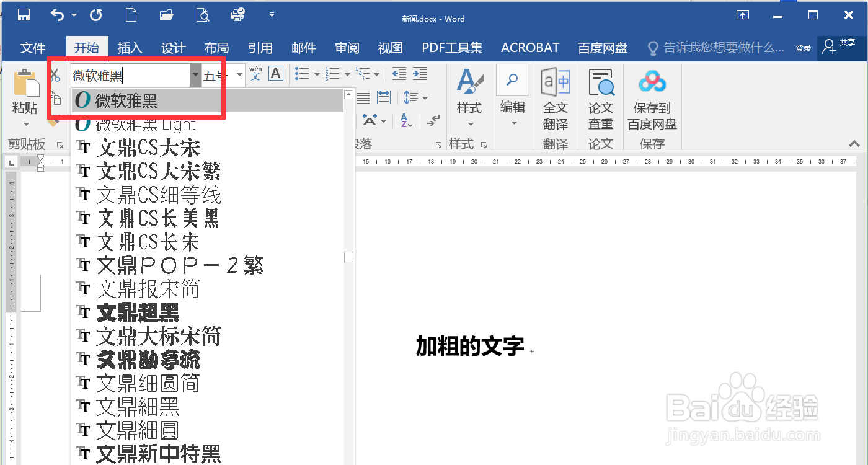Create a new blank document
Viewport: 868px width, 465px height.
coord(131,15)
